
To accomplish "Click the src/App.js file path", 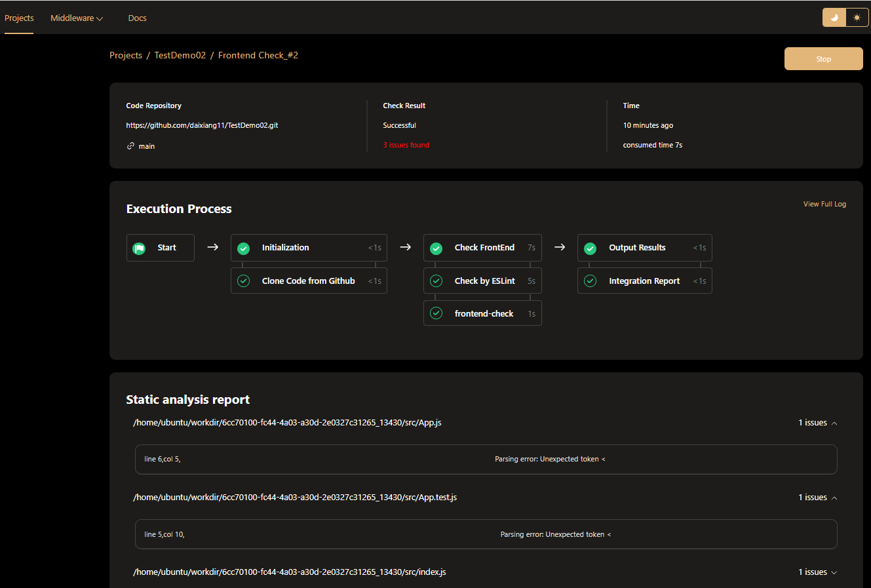I will point(287,423).
